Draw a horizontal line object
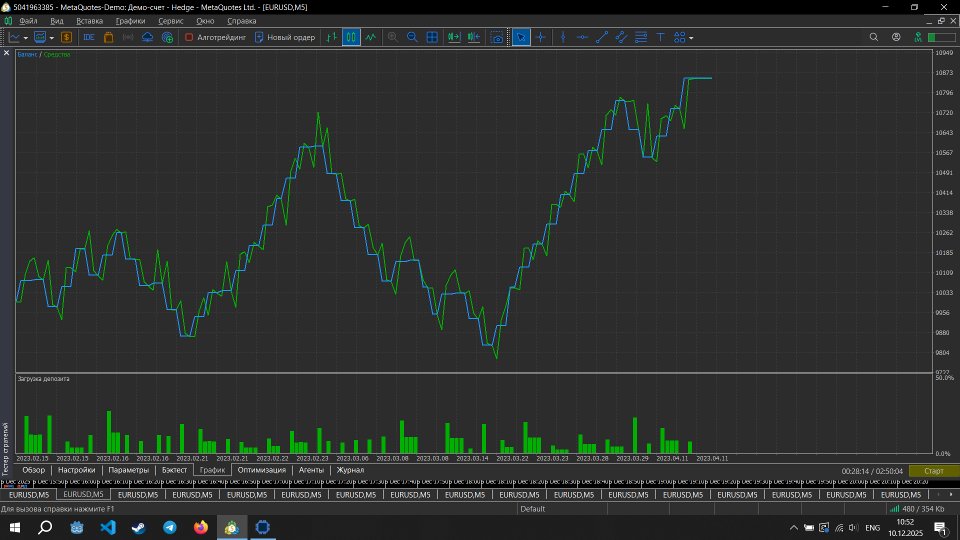This screenshot has height=540, width=960. pos(582,37)
